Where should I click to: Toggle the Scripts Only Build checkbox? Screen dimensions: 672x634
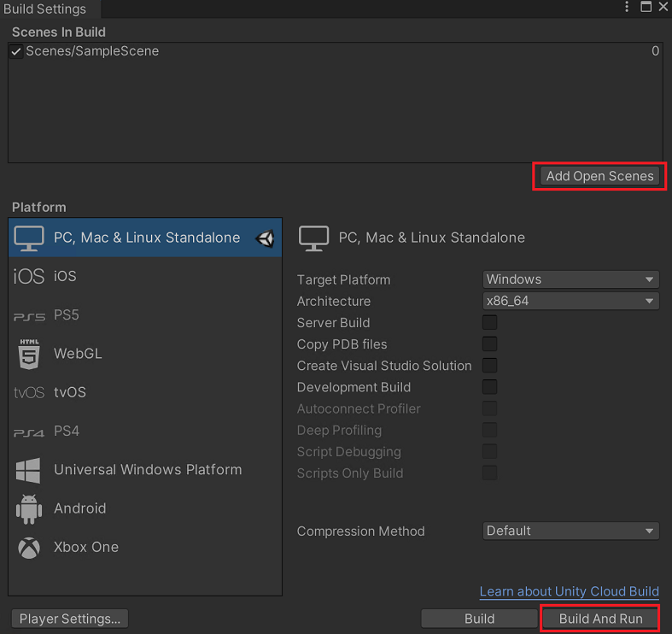point(489,473)
